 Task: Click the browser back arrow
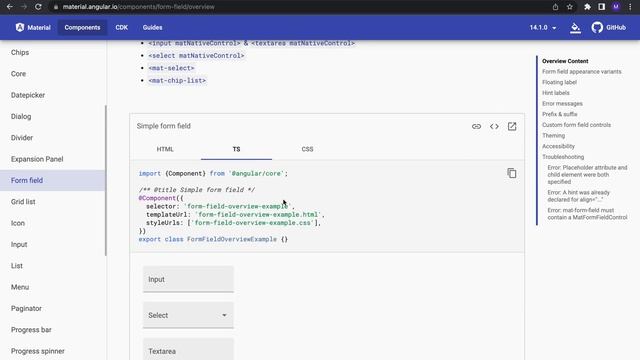point(10,7)
